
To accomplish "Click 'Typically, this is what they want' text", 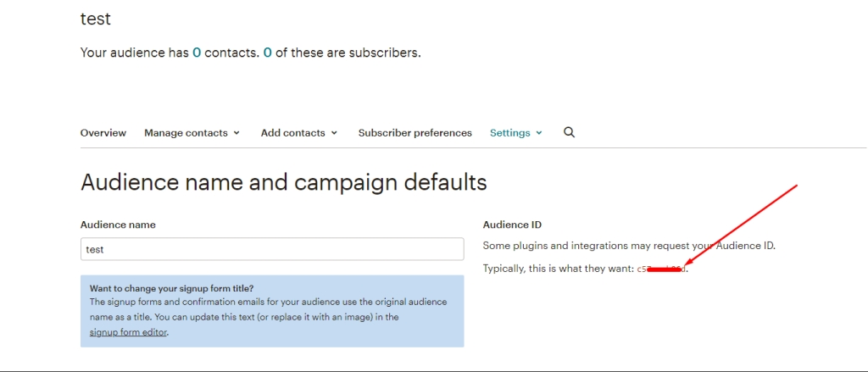I will (x=558, y=269).
